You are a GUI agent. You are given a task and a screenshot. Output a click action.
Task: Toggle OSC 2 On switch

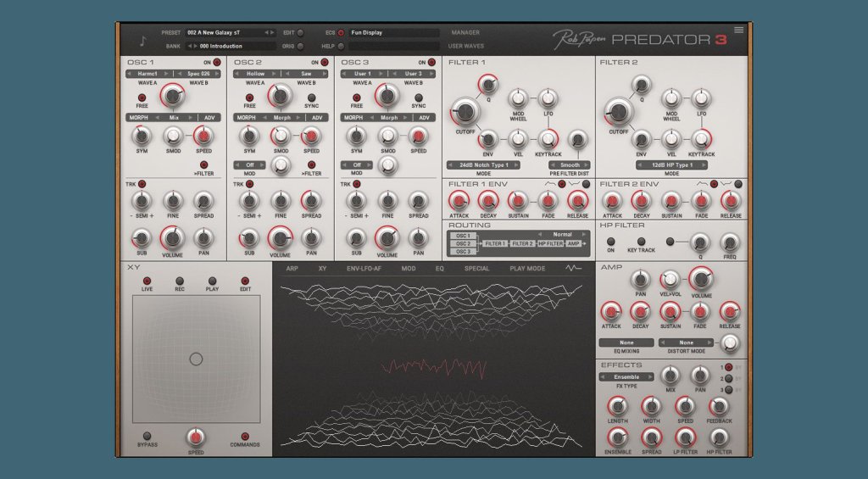coord(325,63)
